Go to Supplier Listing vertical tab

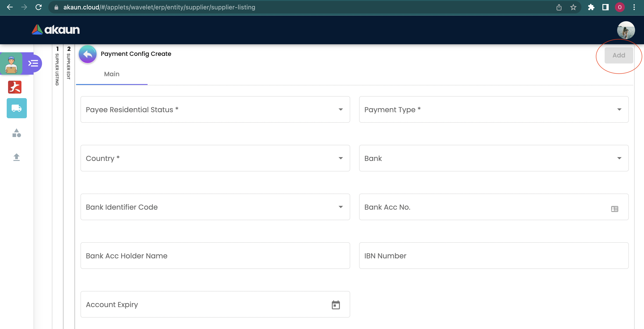57,66
